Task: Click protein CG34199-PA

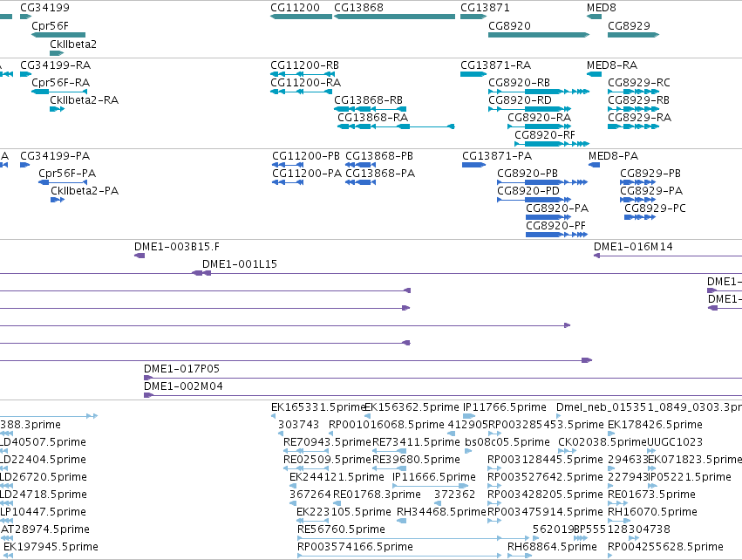Action: [55, 156]
